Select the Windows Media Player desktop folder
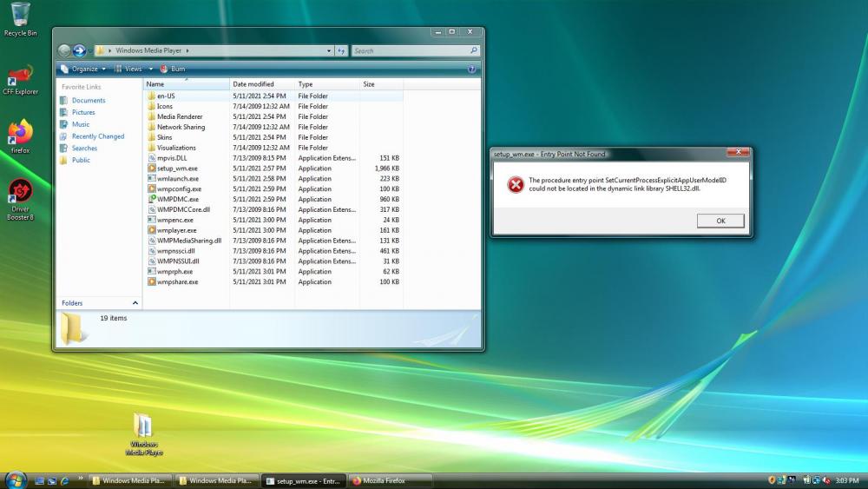This screenshot has width=868, height=489. 143,434
